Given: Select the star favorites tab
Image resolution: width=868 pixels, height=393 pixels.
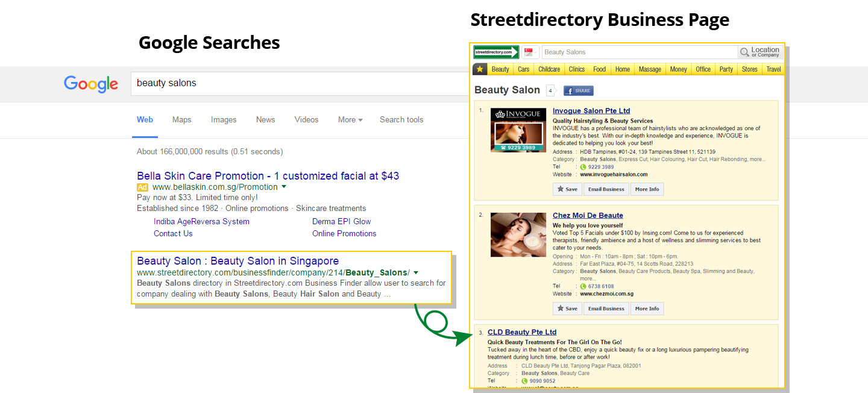Looking at the screenshot, I should click(480, 69).
